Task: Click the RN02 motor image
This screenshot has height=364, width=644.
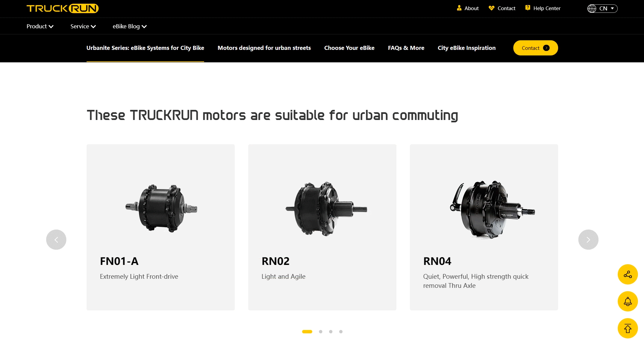Action: coord(326,209)
